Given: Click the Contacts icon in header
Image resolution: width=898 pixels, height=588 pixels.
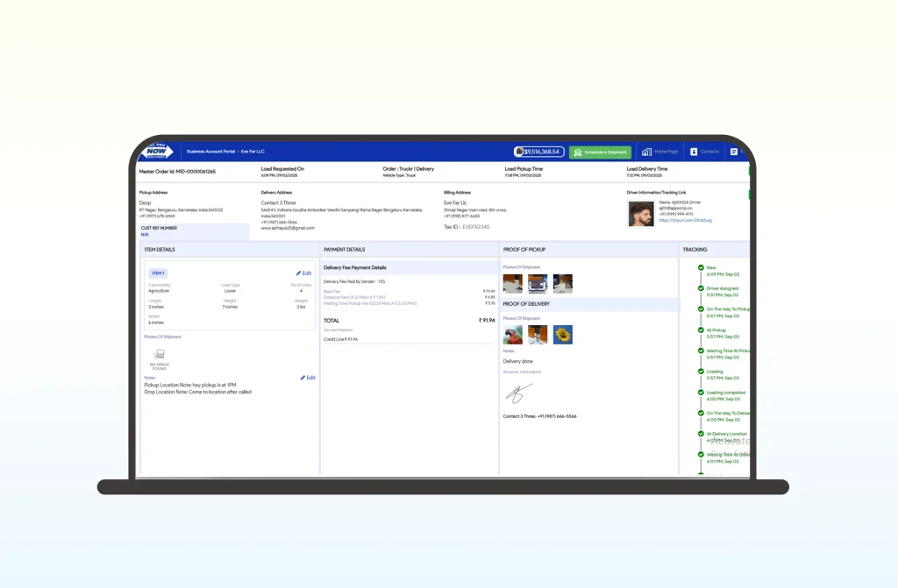Looking at the screenshot, I should click(x=693, y=152).
